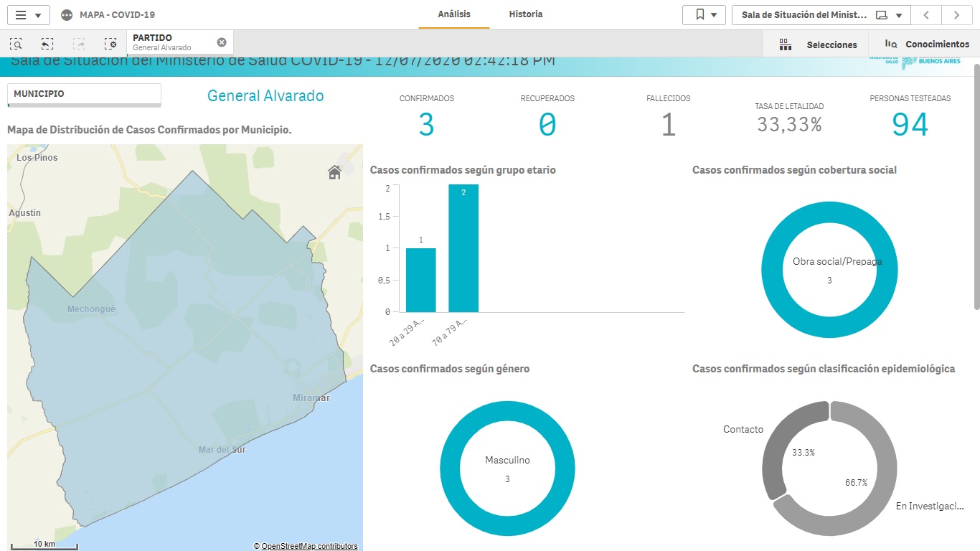Image resolution: width=980 pixels, height=551 pixels.
Task: Click the vertical scrollbar on the right
Action: point(976,187)
